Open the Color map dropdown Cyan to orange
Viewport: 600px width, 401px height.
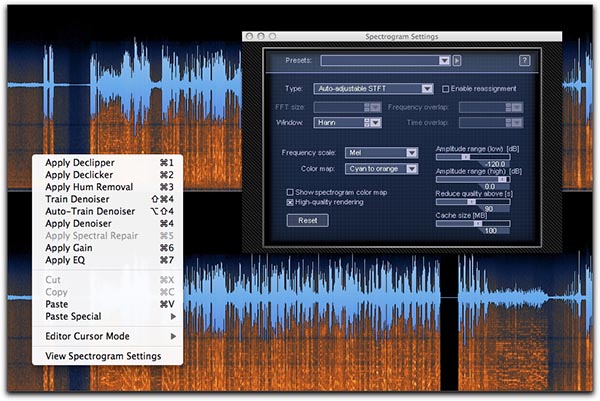pos(382,169)
